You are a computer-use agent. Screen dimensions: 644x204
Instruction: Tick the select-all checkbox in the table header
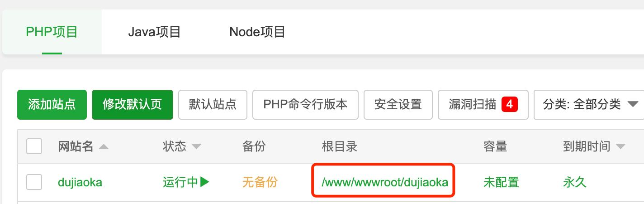pos(34,146)
